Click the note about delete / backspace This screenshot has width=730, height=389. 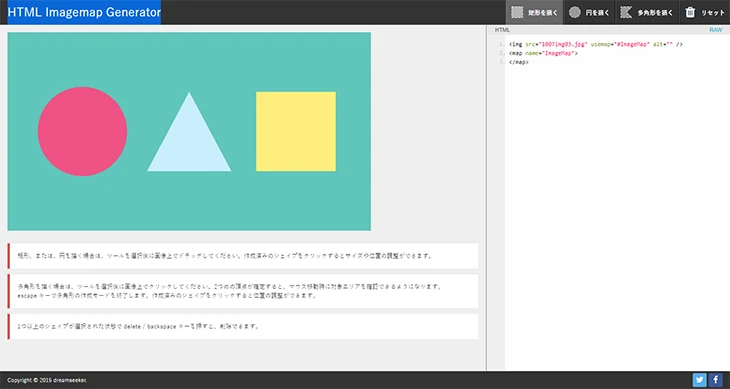point(243,326)
